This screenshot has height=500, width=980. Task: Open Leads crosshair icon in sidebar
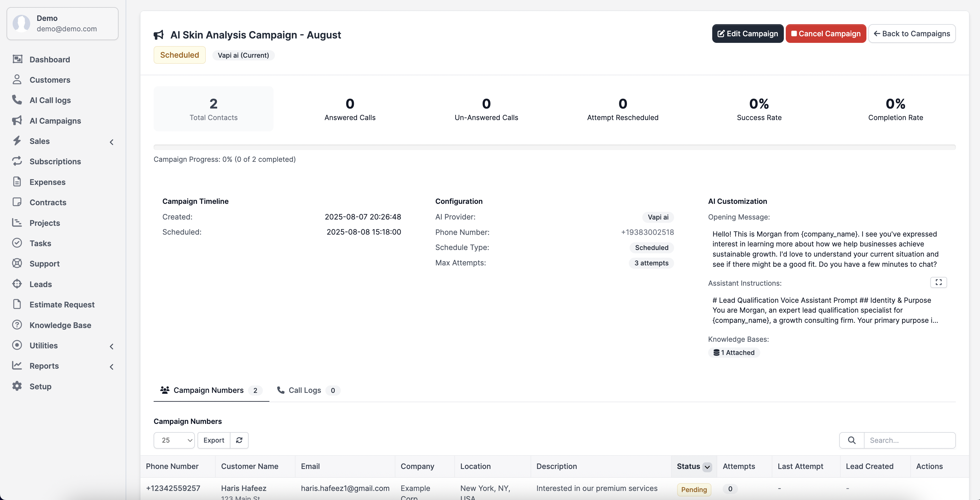click(x=17, y=284)
